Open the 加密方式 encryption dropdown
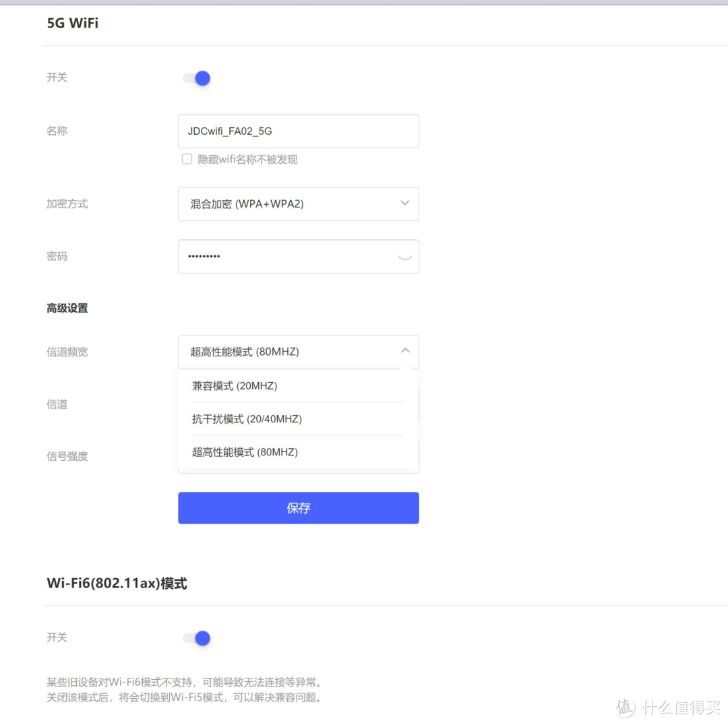Viewport: 728px width, 725px height. coord(299,203)
